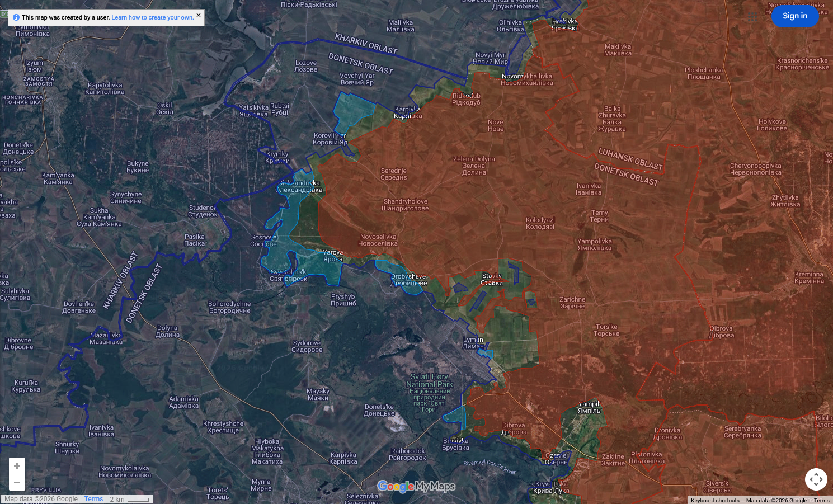Select the Kolodyazi label
Screen dimensions: 833x504
(x=540, y=223)
